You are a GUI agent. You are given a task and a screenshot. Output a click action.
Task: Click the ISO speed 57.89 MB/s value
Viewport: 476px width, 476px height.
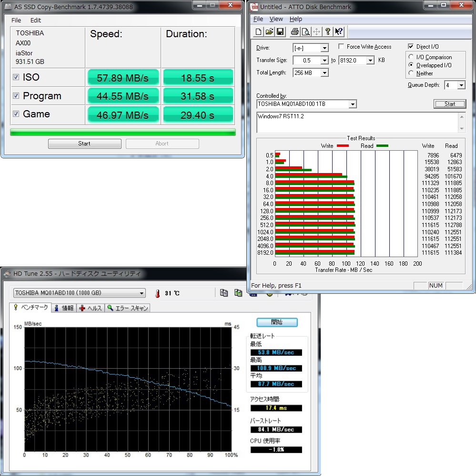(122, 78)
